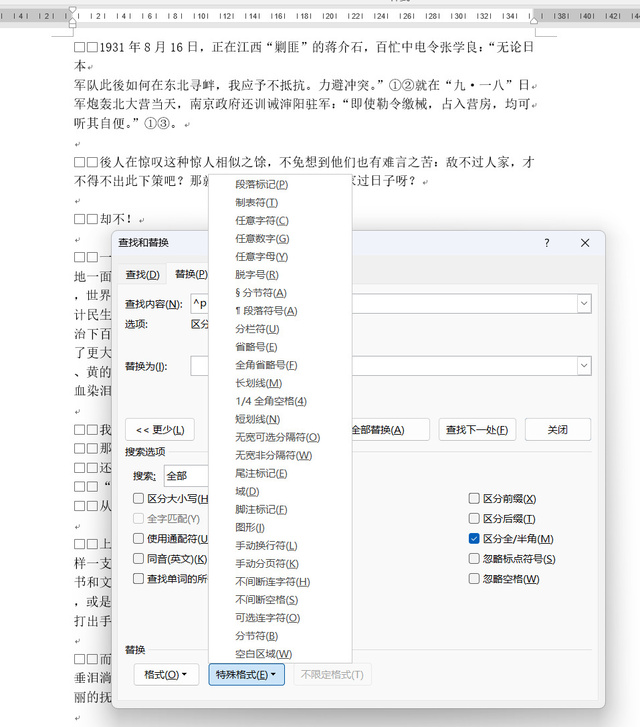Toggle 使用通配符 checkbox

(138, 539)
